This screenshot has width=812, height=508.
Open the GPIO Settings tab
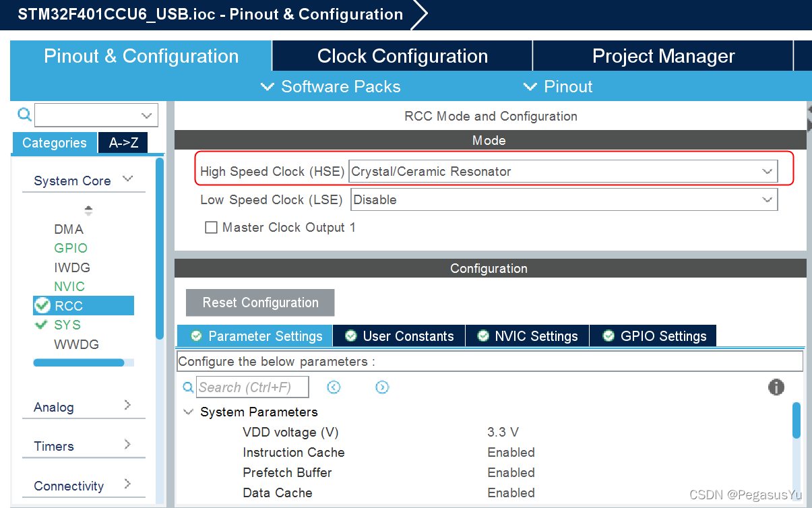(654, 336)
